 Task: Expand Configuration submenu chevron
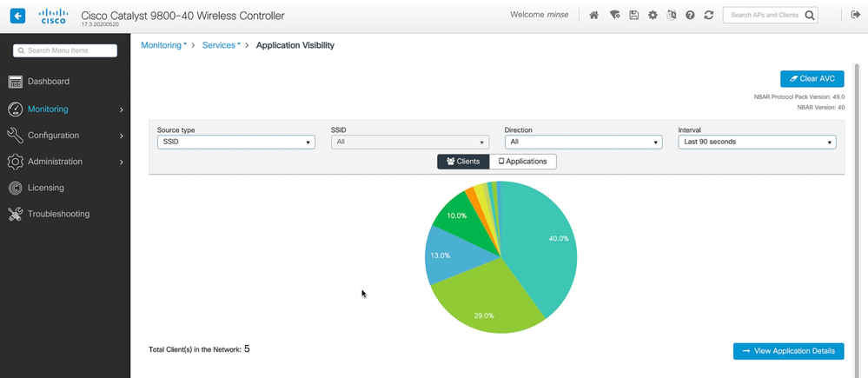tap(122, 136)
